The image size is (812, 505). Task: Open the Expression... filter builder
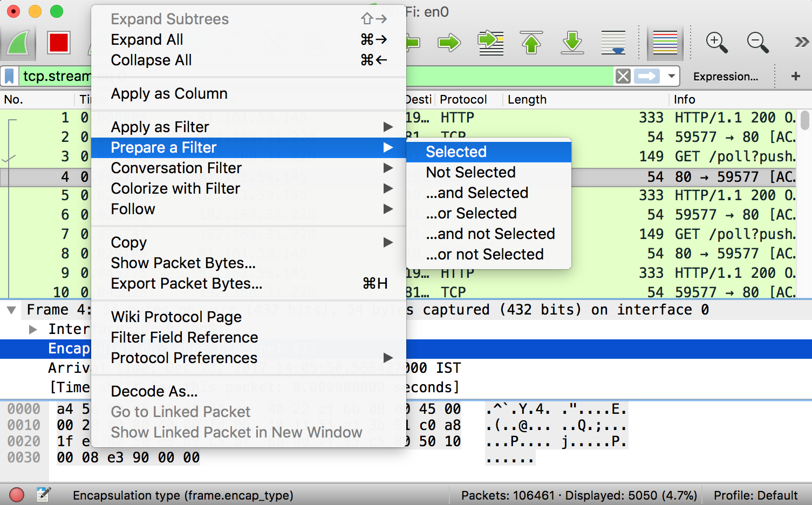726,77
